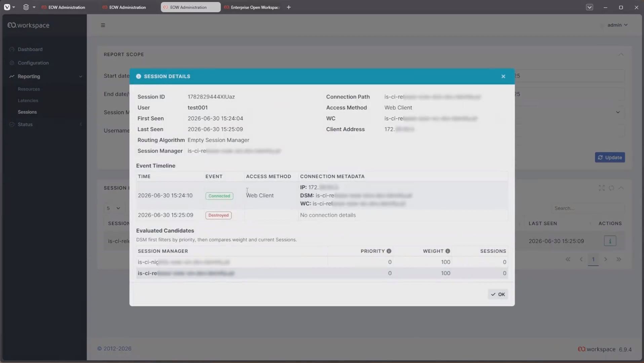Click the eo.workspace logo
Image resolution: width=644 pixels, height=363 pixels.
(29, 25)
